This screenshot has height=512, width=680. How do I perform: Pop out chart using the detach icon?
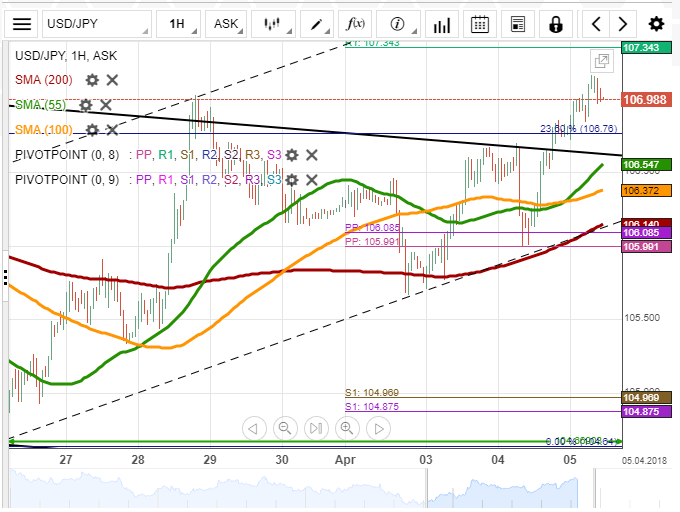601,61
